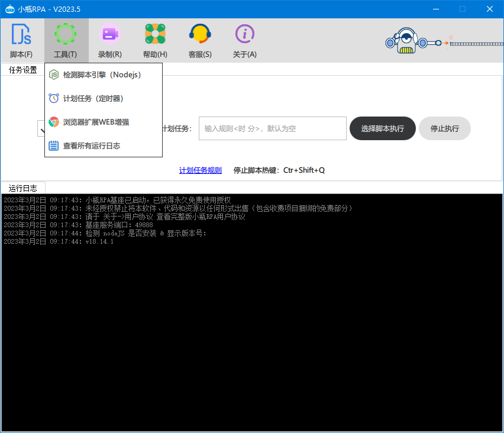Click log line 请于 关于->用户协议

(124, 217)
